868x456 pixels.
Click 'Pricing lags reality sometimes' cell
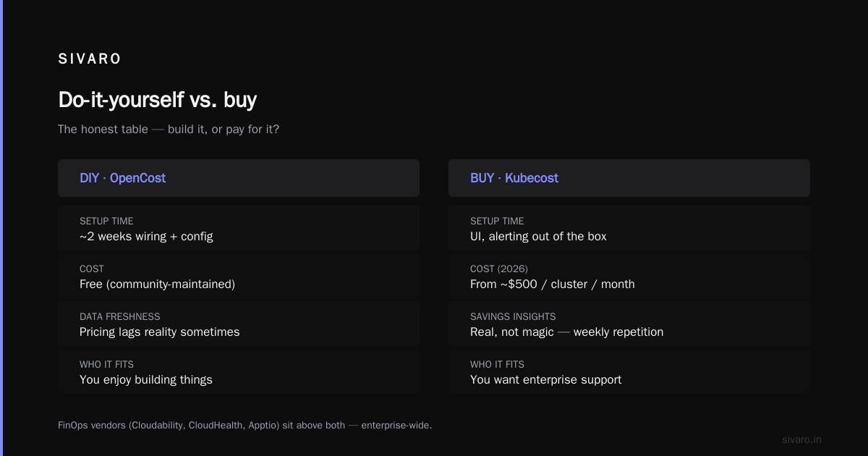click(239, 324)
